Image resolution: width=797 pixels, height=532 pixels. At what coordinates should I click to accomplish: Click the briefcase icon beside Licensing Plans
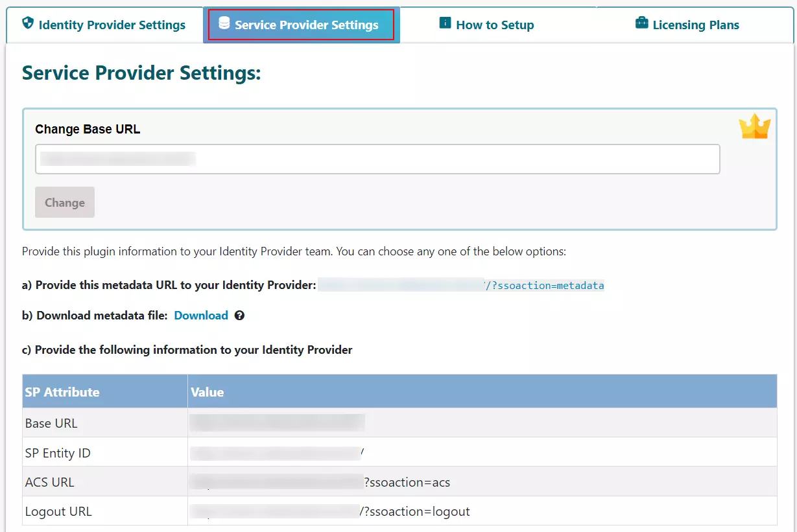pos(641,24)
